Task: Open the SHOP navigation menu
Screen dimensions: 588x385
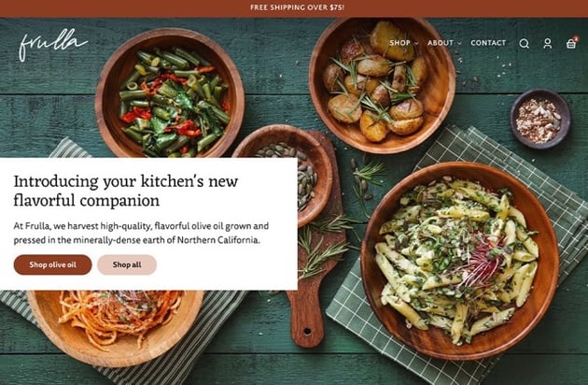Action: click(x=399, y=43)
